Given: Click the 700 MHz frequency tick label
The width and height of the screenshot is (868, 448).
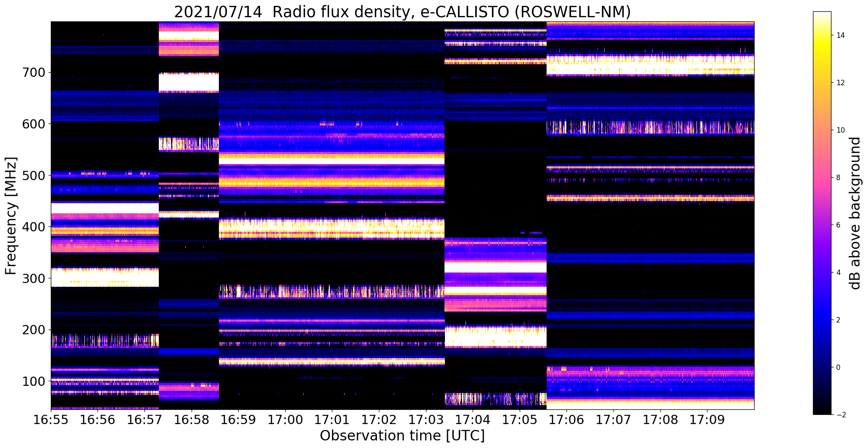Looking at the screenshot, I should [x=33, y=73].
